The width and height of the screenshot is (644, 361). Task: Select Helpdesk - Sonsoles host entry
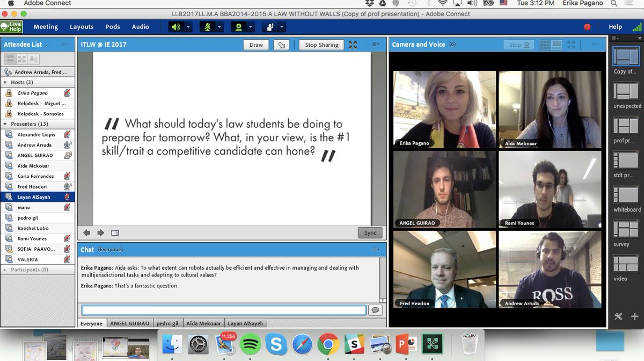(x=38, y=114)
